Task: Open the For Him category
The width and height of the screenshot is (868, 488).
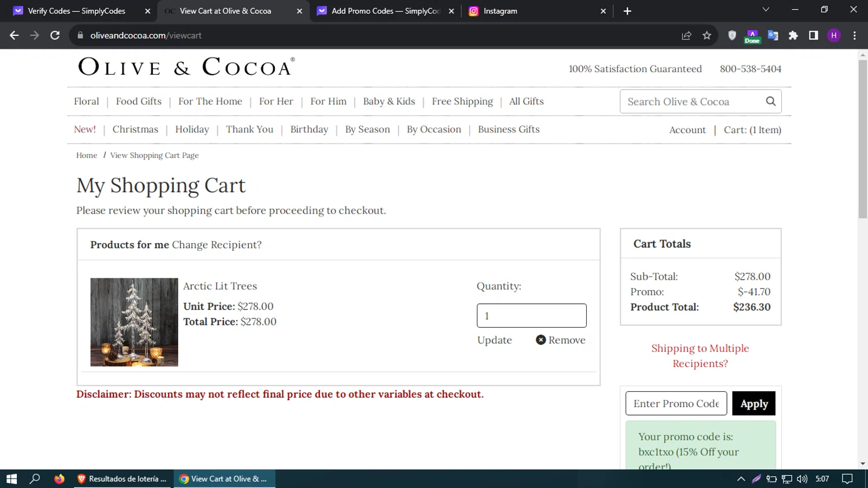Action: tap(328, 101)
